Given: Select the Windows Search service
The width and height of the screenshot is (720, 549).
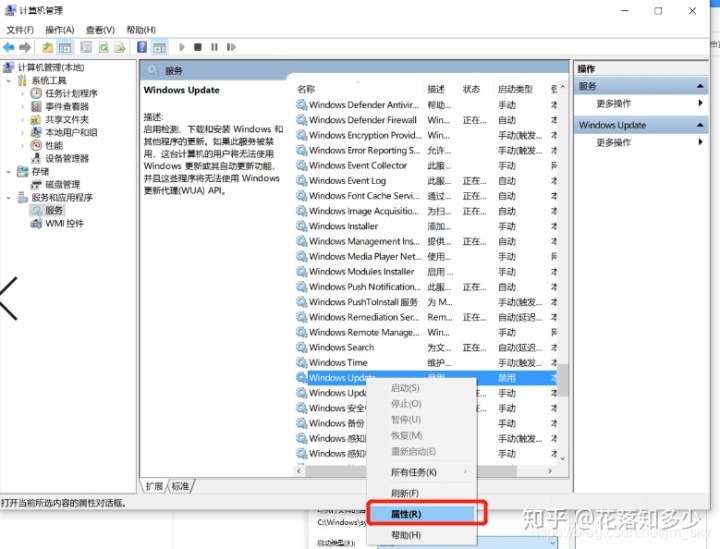Looking at the screenshot, I should [x=341, y=347].
